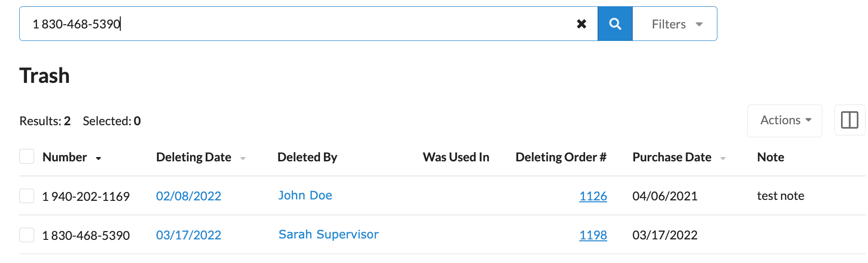Open deleting order 1198 link
868x263 pixels.
click(593, 235)
